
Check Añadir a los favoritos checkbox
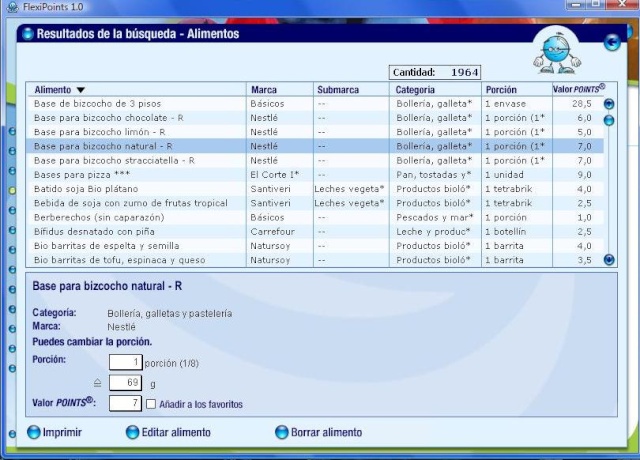[151, 404]
